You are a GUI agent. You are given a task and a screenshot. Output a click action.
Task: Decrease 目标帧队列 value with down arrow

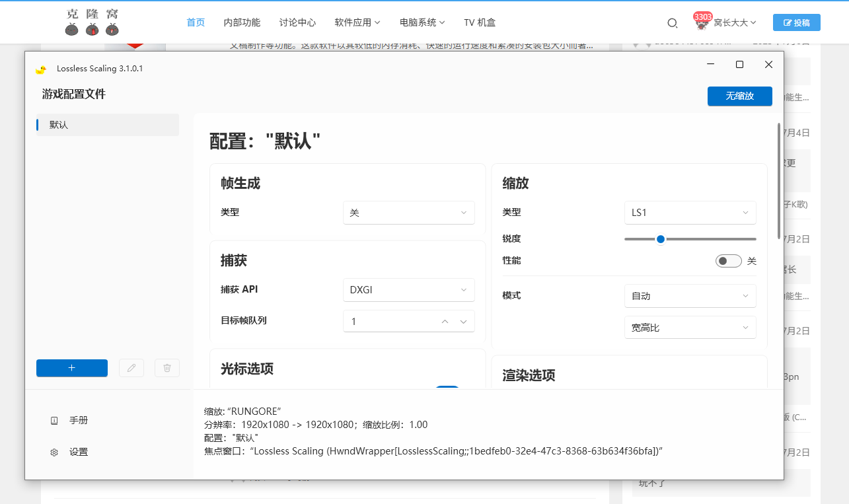pos(463,322)
